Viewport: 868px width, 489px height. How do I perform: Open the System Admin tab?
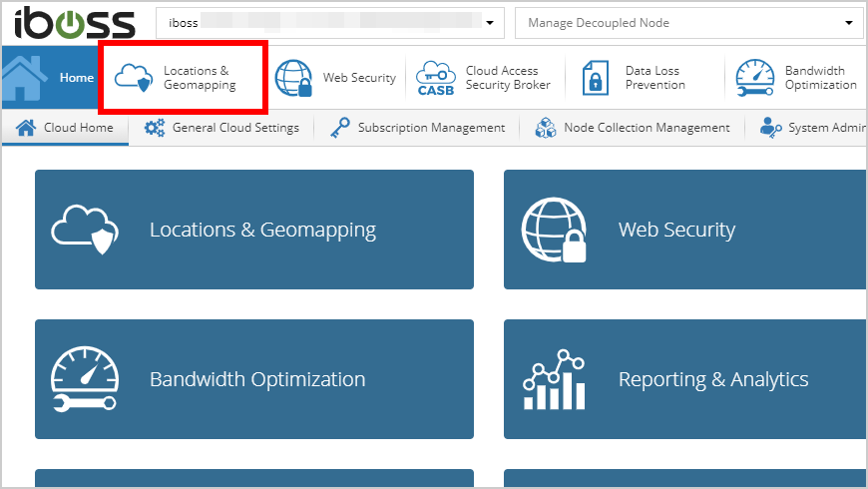806,128
